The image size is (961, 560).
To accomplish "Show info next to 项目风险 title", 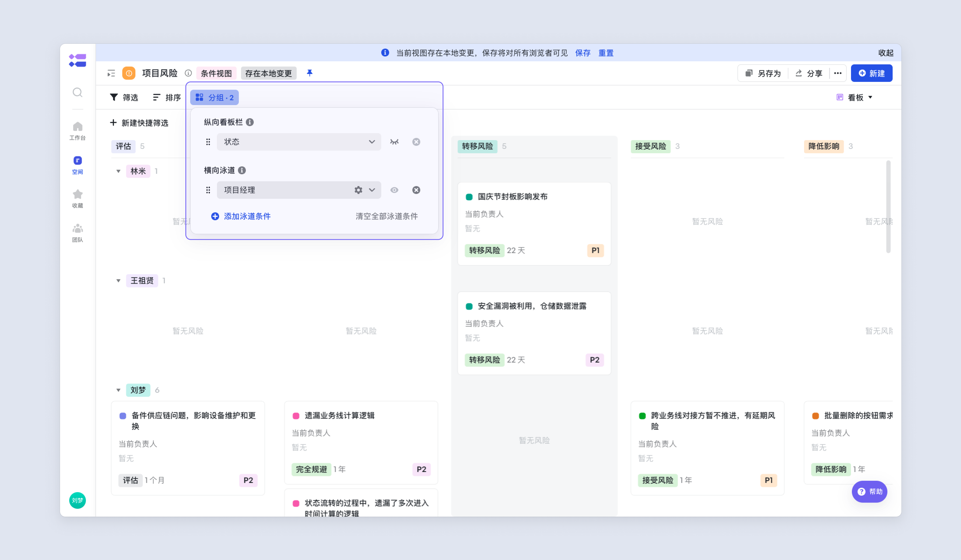I will (x=188, y=73).
